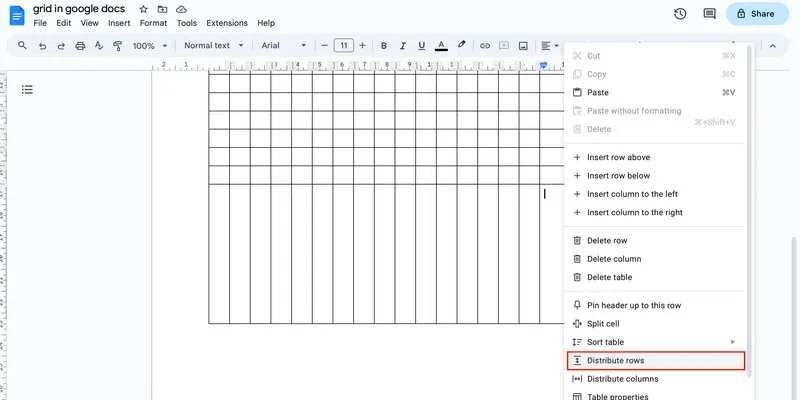Open version history clock icon
This screenshot has width=800, height=400.
point(680,14)
